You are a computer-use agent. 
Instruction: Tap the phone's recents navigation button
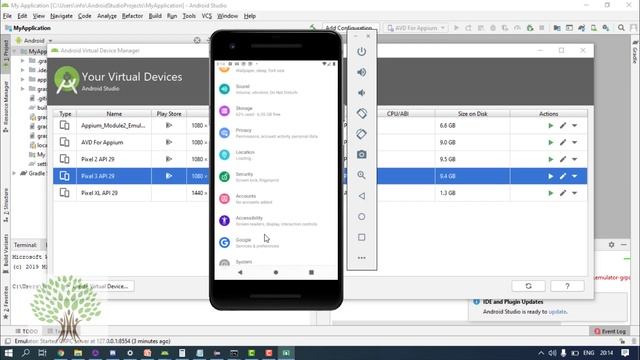click(311, 272)
